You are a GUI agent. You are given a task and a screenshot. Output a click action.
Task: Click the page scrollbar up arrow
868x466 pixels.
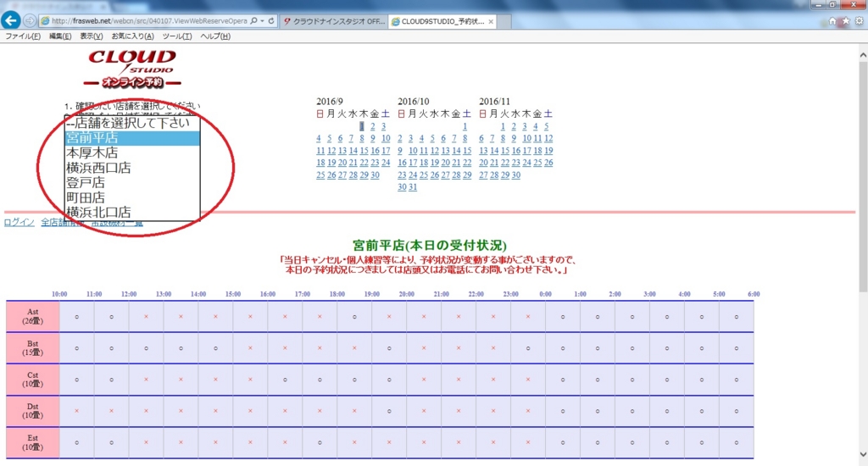click(x=862, y=55)
